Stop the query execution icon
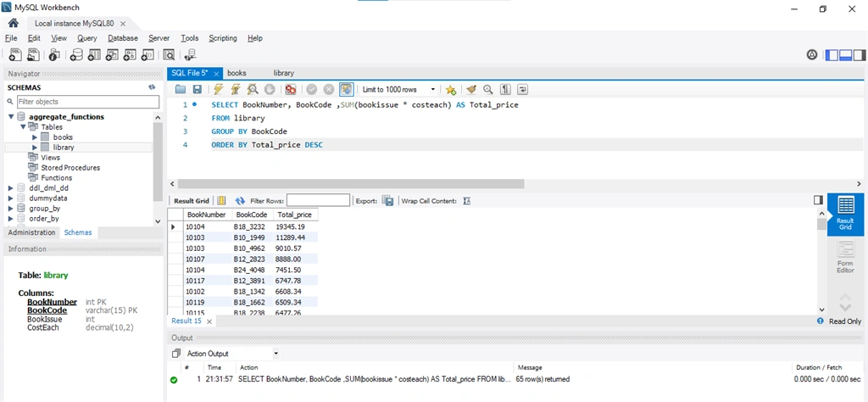 (270, 89)
